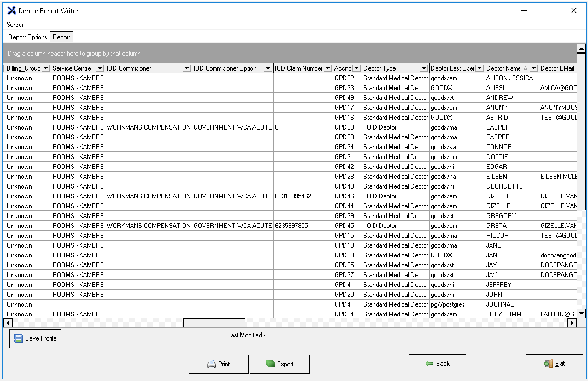Click the Save Profile floppy disk icon

coord(19,338)
